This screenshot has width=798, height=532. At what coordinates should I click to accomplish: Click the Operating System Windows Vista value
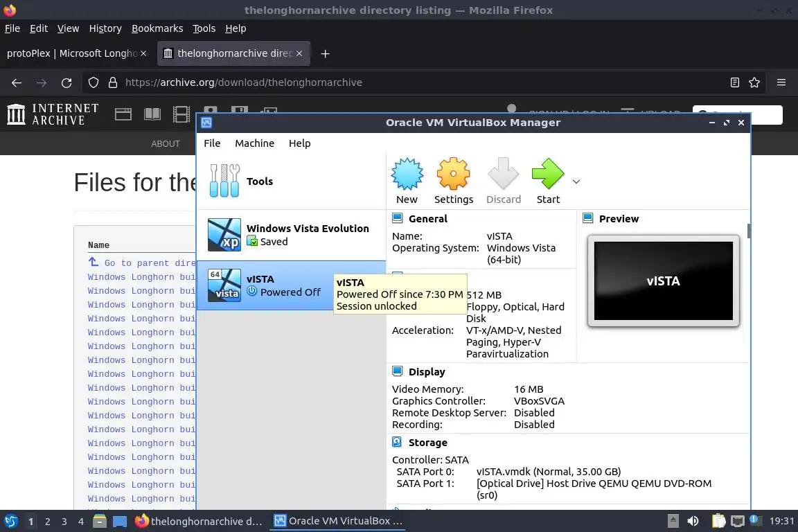521,254
